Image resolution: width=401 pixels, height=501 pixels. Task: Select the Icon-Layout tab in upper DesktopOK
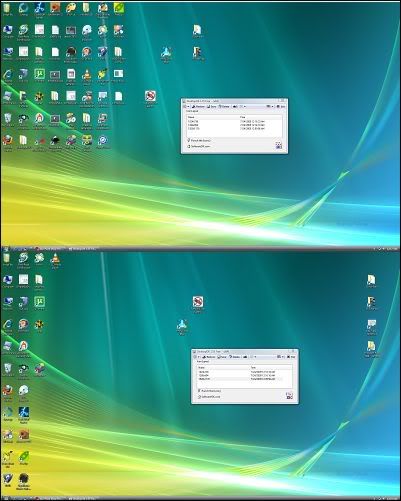pos(192,111)
